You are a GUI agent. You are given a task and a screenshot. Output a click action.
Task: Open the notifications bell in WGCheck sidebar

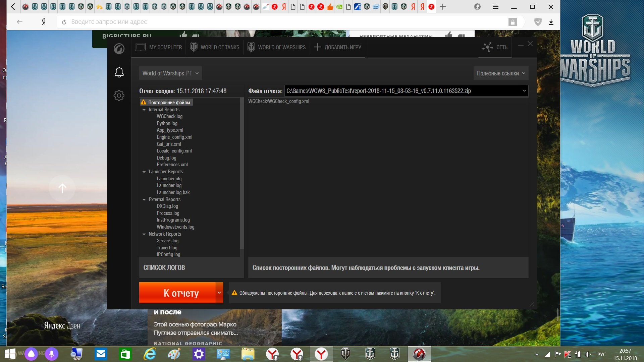(119, 72)
